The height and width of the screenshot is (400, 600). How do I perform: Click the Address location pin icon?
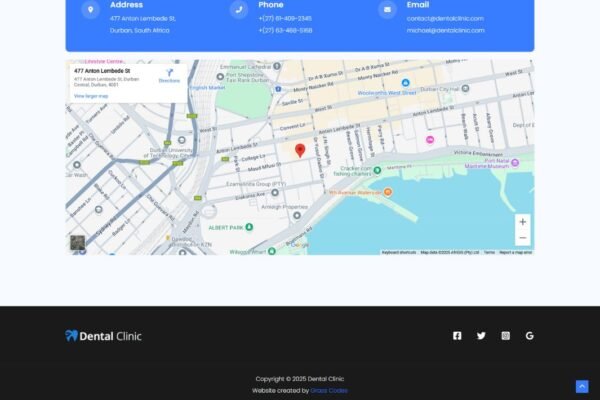(x=91, y=10)
